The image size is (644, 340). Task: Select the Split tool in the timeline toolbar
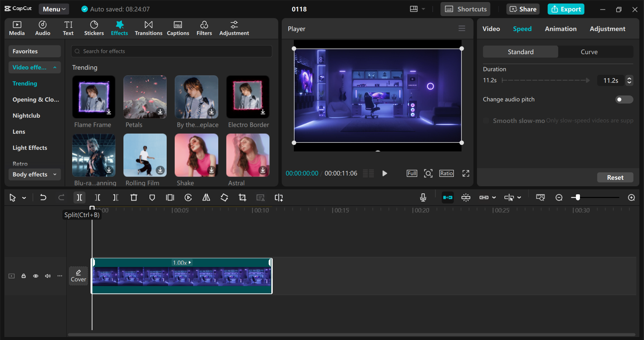click(x=79, y=197)
